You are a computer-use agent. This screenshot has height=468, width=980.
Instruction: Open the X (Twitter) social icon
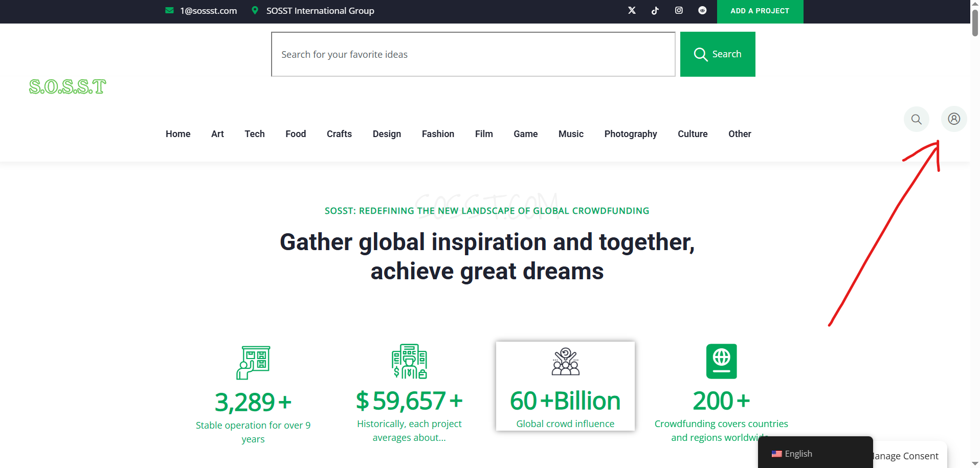(632, 10)
